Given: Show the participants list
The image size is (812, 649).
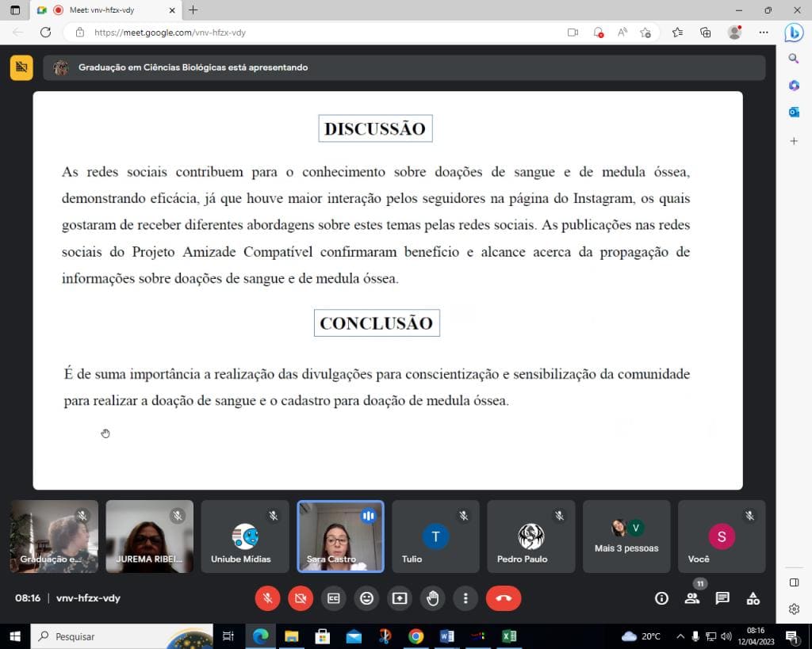Looking at the screenshot, I should pos(691,598).
